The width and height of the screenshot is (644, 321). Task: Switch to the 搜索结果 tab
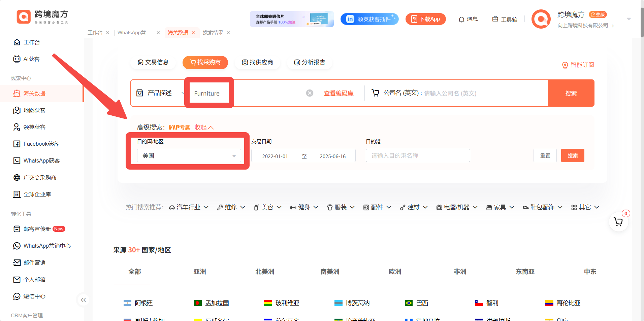[x=213, y=33]
